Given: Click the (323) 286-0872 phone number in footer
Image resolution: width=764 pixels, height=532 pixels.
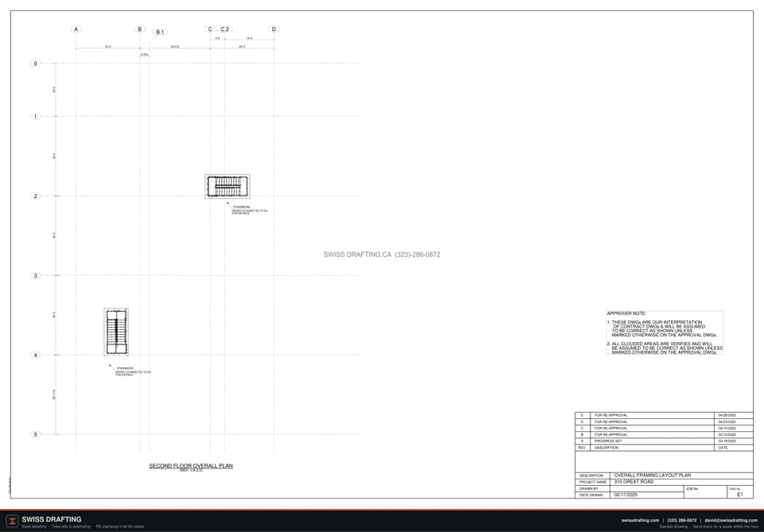Looking at the screenshot, I should point(682,520).
